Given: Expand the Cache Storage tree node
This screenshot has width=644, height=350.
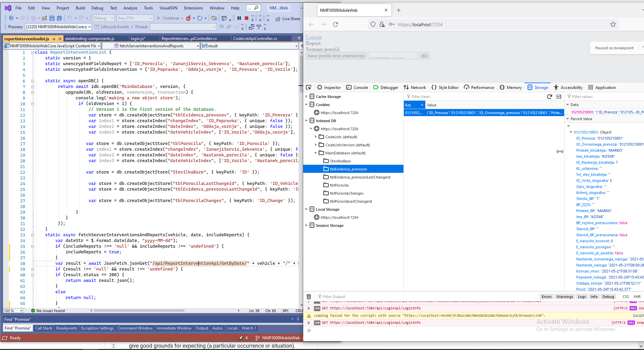Looking at the screenshot, I should (x=307, y=97).
